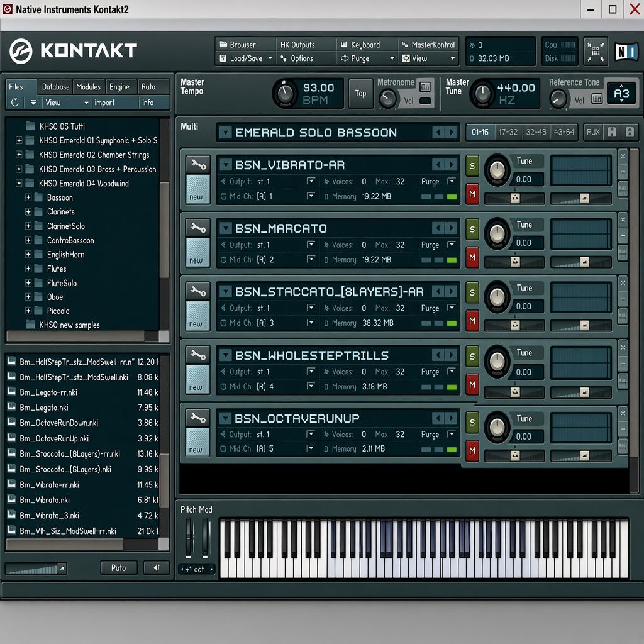644x644 pixels.
Task: Click the Tap tempo button
Action: (x=360, y=93)
